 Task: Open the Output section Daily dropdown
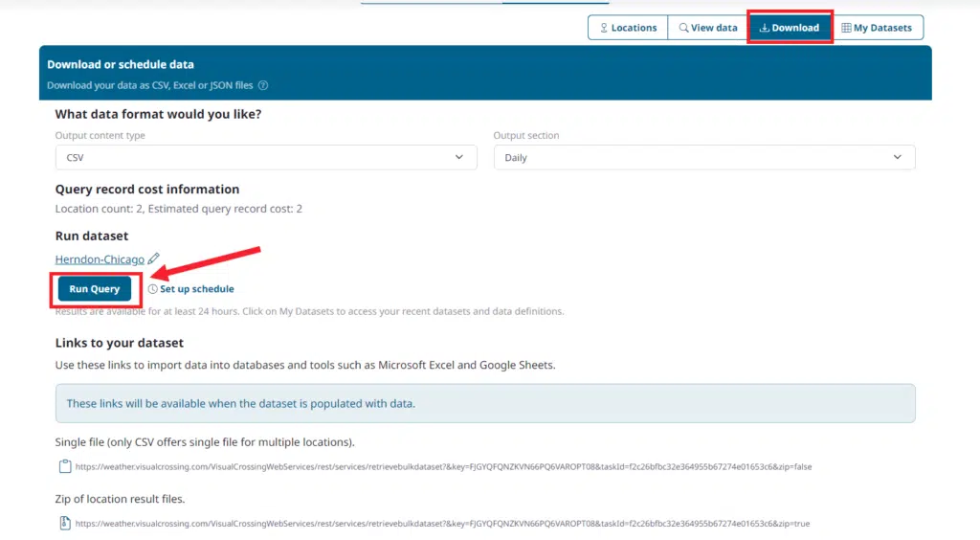click(703, 158)
